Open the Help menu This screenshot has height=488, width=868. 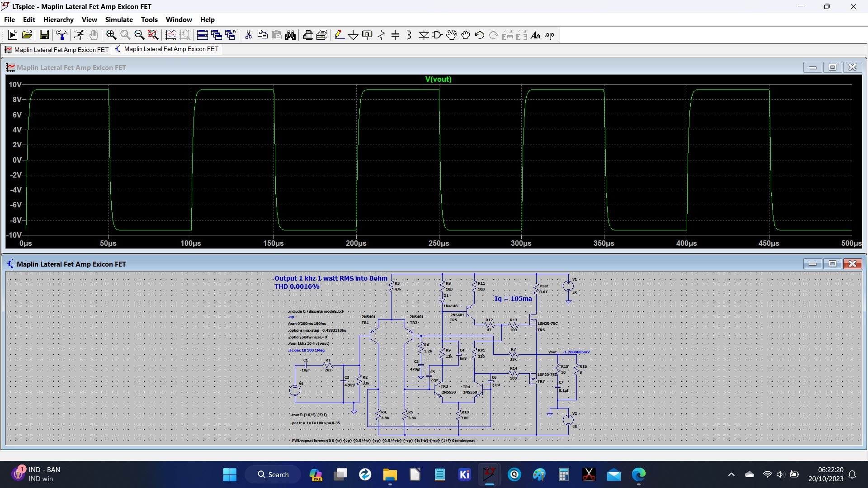[208, 20]
